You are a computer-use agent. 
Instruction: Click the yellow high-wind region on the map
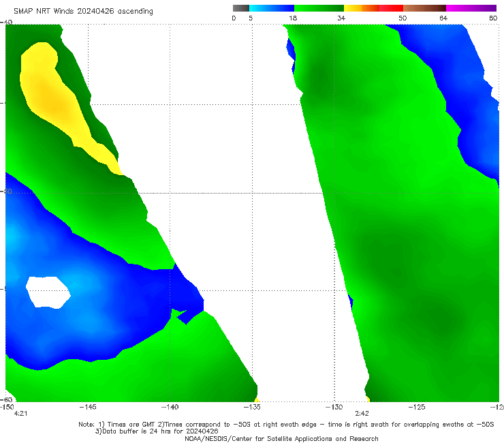pyautogui.click(x=53, y=100)
